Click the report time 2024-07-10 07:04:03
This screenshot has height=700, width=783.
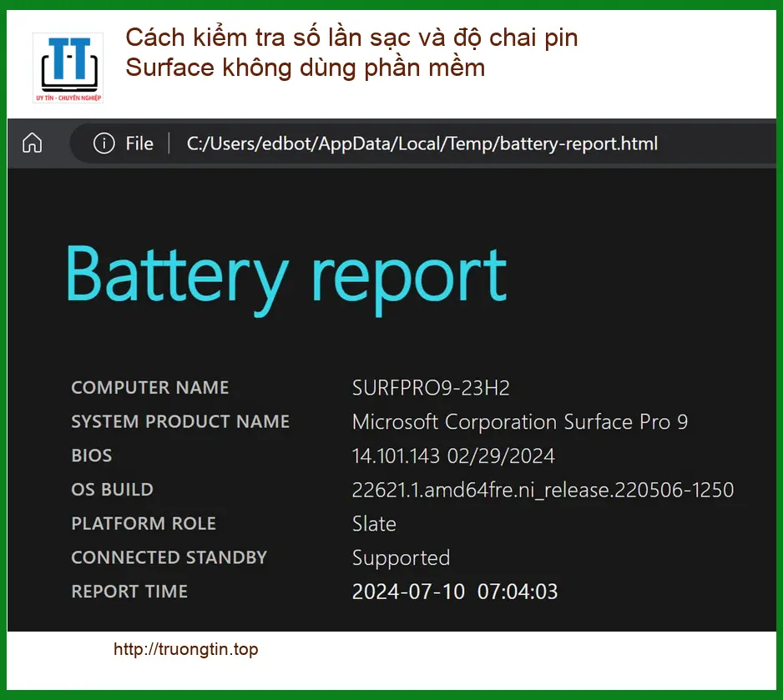click(455, 592)
